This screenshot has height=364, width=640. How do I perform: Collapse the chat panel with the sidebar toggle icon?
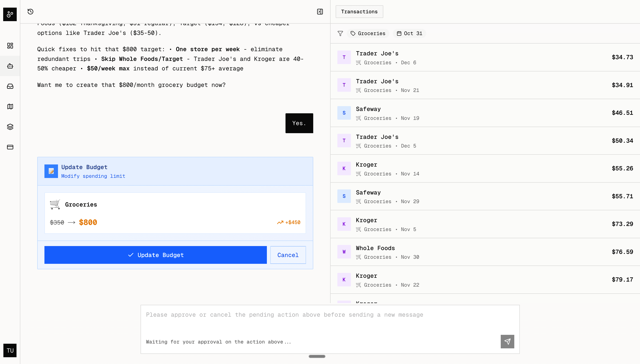coord(320,11)
